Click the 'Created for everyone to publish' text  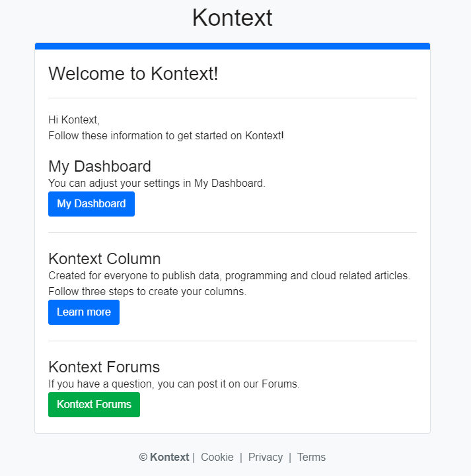coord(229,276)
